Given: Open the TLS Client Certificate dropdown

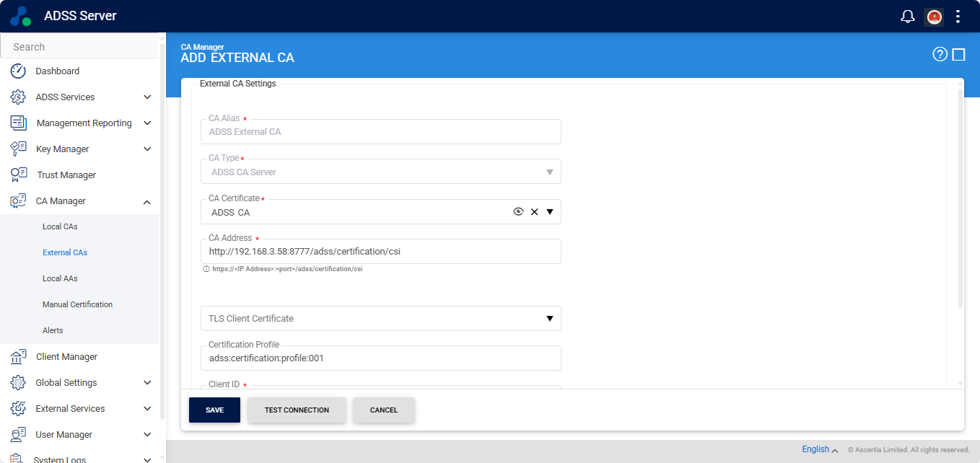Looking at the screenshot, I should [x=549, y=319].
